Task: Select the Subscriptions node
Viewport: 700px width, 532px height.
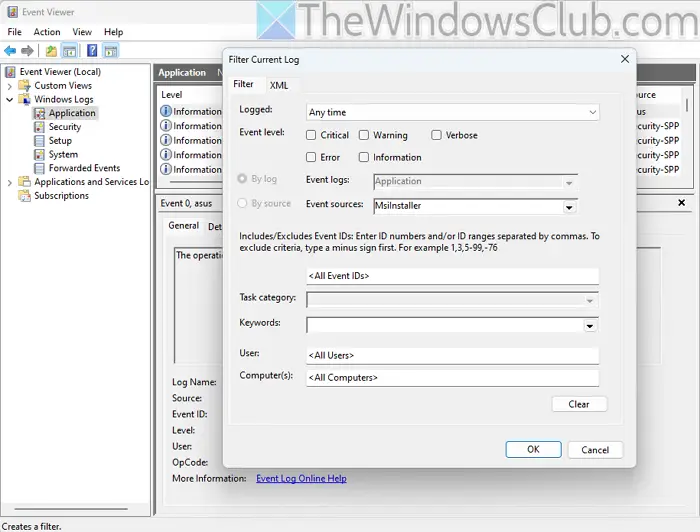Action: pos(61,195)
